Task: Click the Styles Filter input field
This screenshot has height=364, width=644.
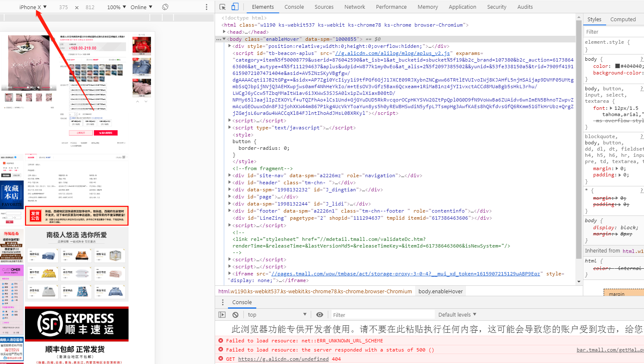Action: click(x=614, y=32)
